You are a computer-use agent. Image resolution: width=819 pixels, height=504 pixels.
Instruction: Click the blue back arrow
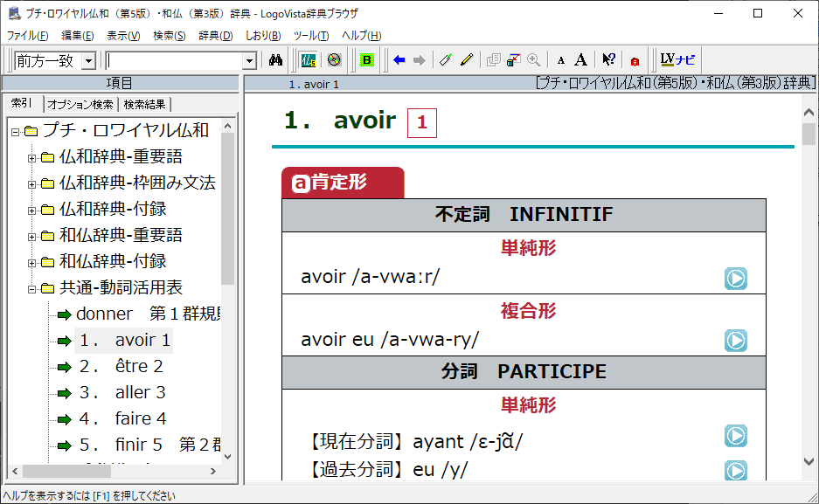point(399,60)
